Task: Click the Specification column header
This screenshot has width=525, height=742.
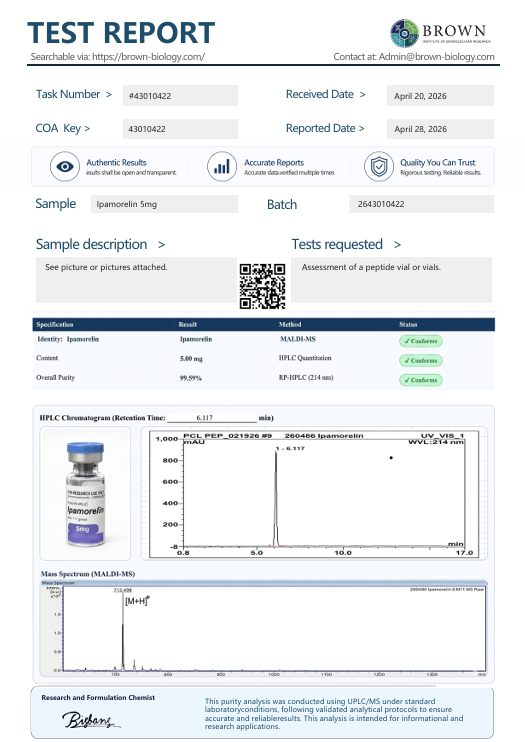Action: (x=55, y=325)
